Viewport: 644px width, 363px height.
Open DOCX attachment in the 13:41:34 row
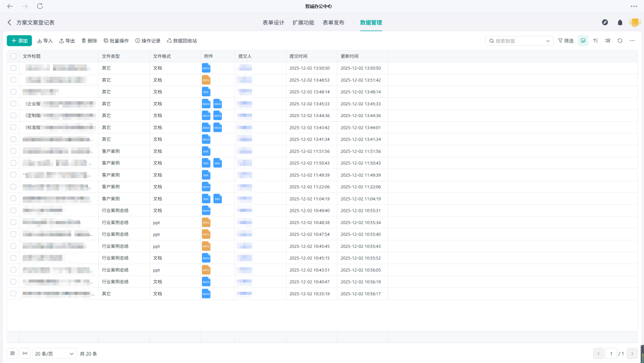pos(206,139)
